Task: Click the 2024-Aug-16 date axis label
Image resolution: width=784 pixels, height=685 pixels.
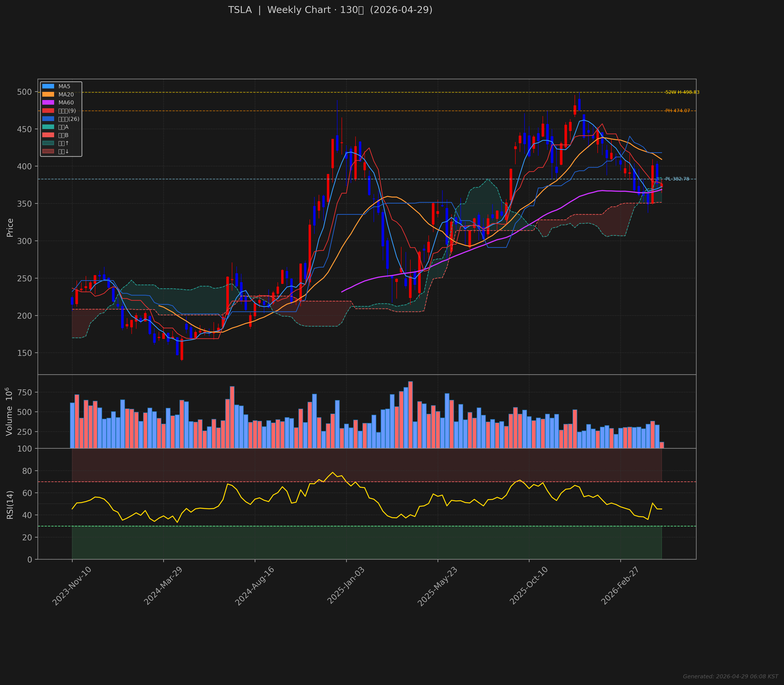Action: (255, 586)
